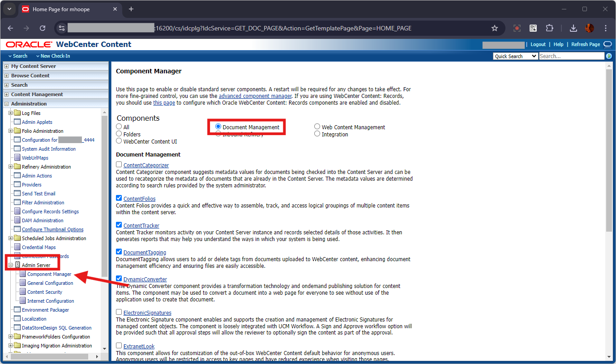This screenshot has height=364, width=616.
Task: Uncheck the DocumentTagging checkbox
Action: [119, 252]
